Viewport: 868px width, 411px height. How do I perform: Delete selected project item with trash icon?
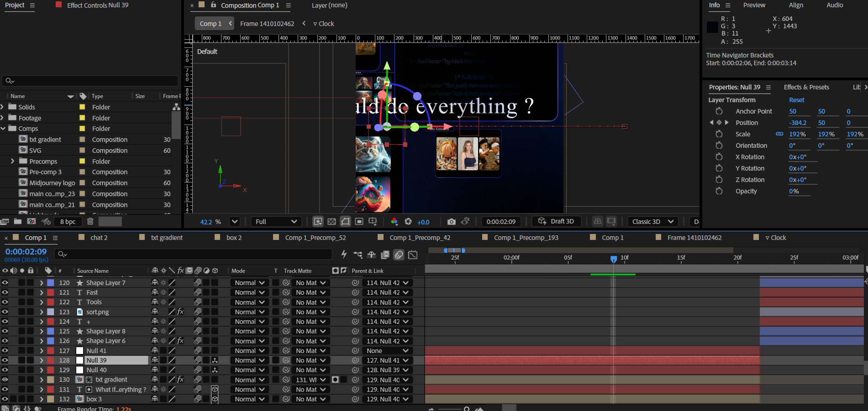[x=90, y=222]
